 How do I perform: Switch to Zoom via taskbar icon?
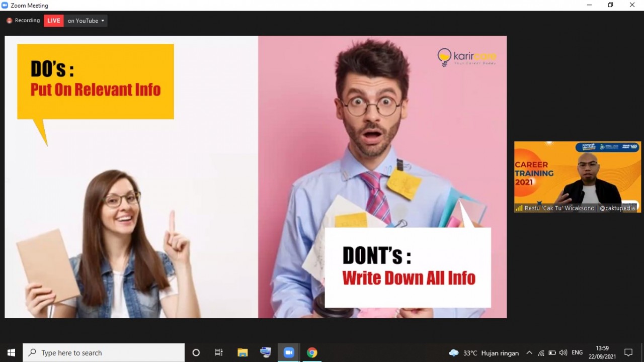pos(289,352)
